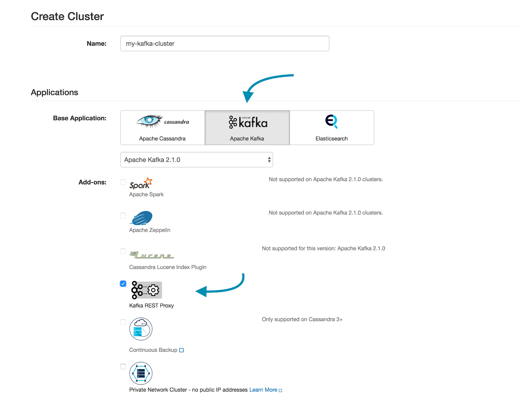This screenshot has height=420, width=522.
Task: Toggle the Cassandra Lucene Index Plugin checkbox
Action: coord(123,251)
